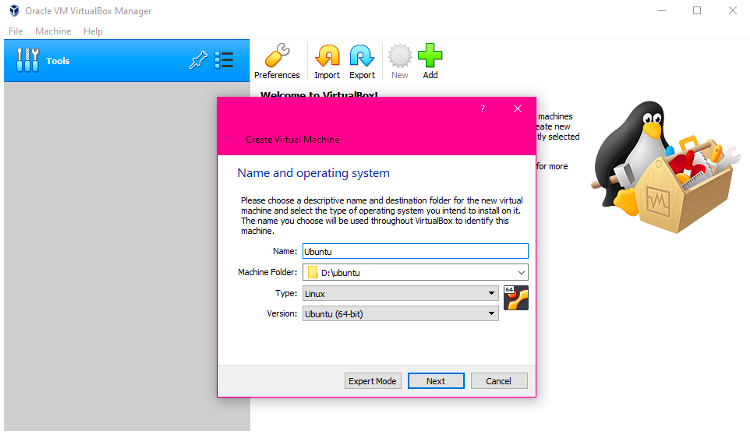
Task: Click the Tux toolbox welcome image
Action: (665, 166)
